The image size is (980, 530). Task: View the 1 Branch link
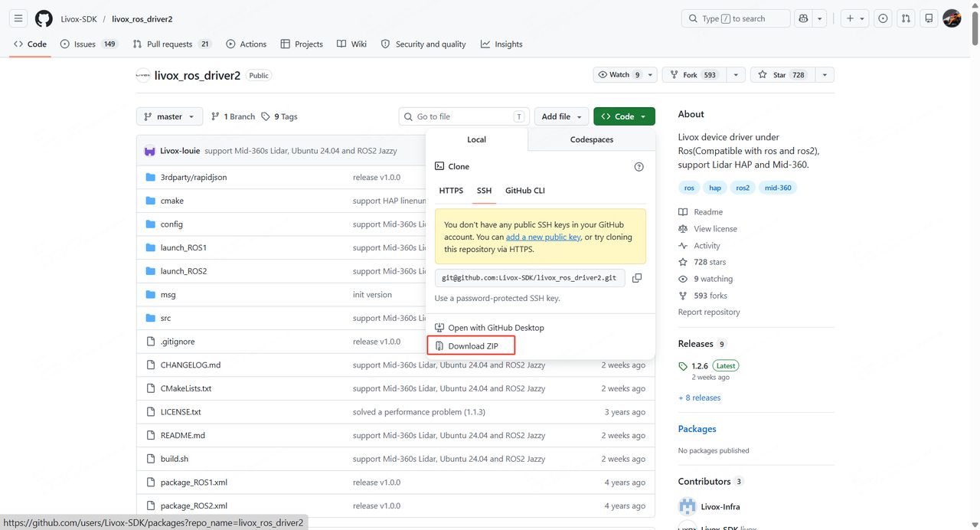pos(233,116)
